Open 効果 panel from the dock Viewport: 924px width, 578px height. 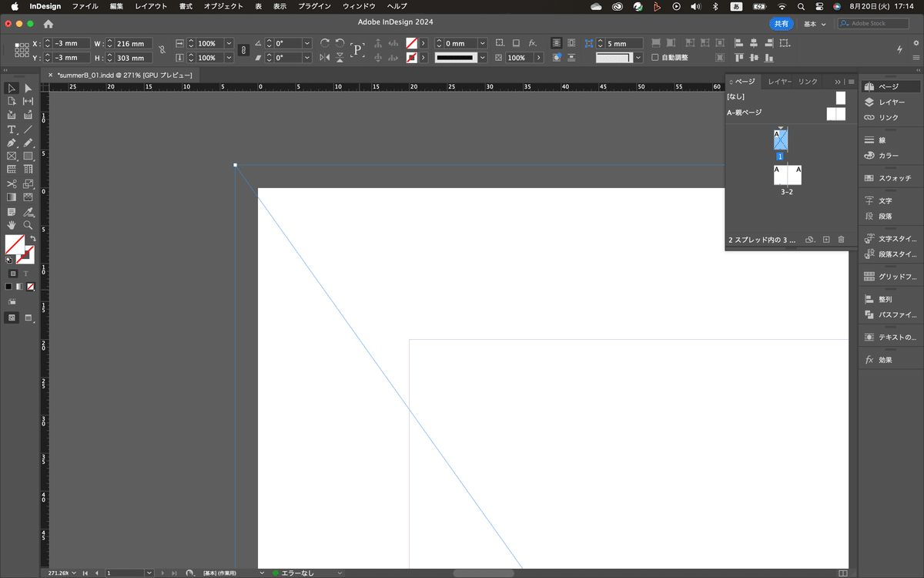(x=890, y=360)
